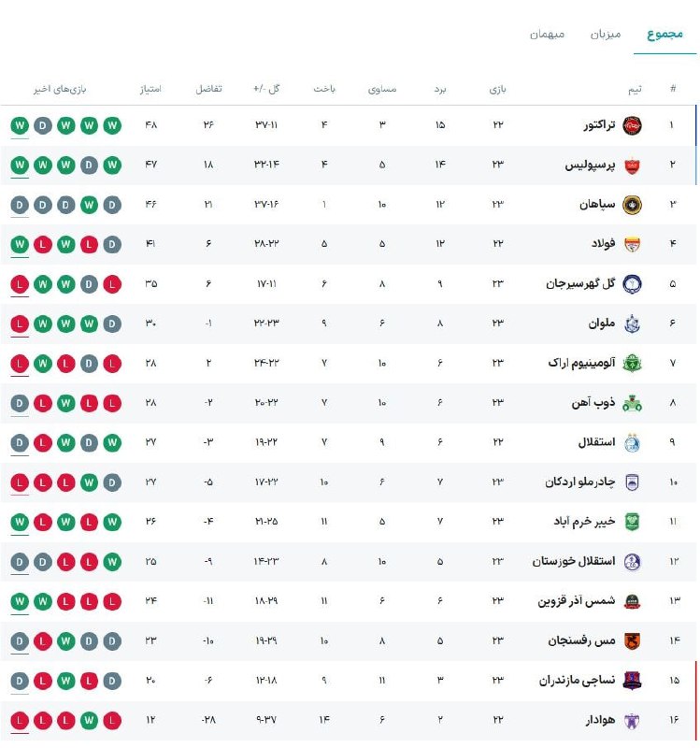
Task: Click the Foolad team logo
Action: click(x=632, y=244)
